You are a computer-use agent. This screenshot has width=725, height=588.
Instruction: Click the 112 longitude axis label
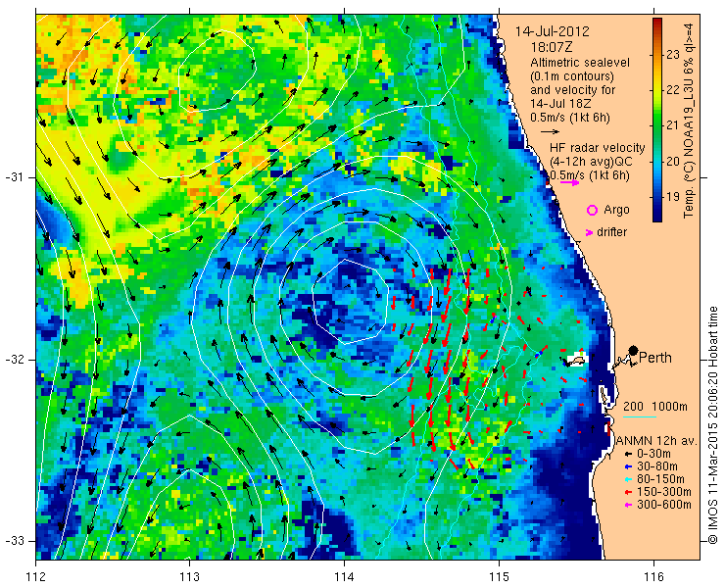[x=36, y=577]
